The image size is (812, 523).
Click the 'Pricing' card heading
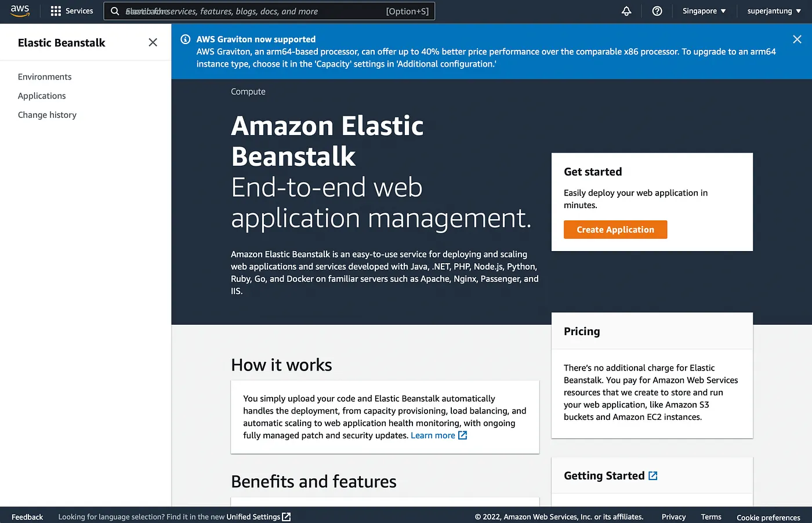(582, 331)
